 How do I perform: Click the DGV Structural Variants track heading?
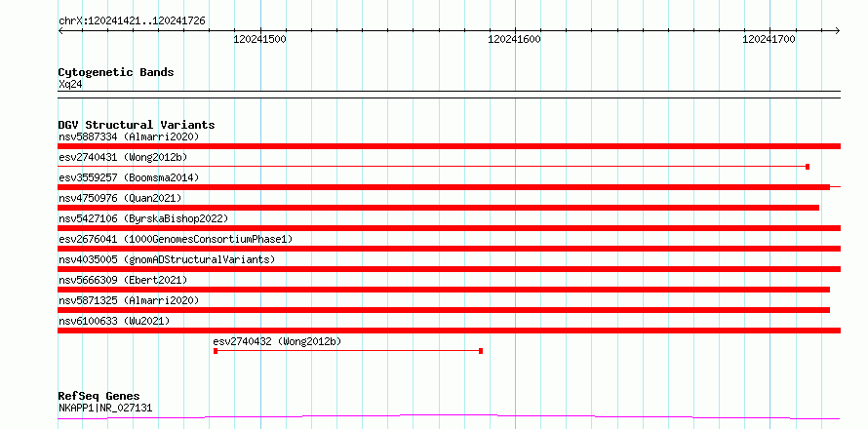click(x=137, y=125)
